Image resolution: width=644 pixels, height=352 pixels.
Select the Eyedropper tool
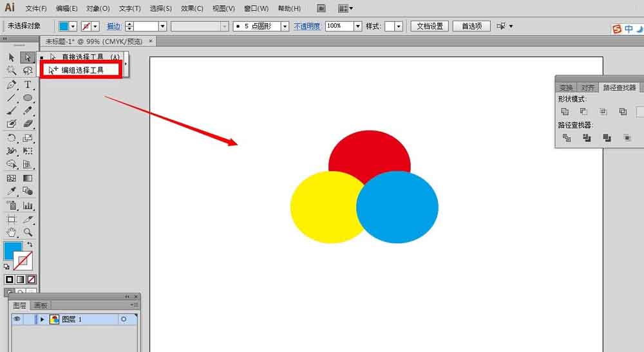[12, 191]
